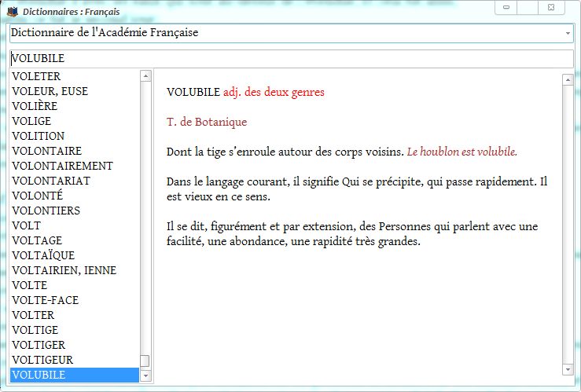Click the word list scrollbar thumb
The height and width of the screenshot is (392, 581).
[x=145, y=361]
